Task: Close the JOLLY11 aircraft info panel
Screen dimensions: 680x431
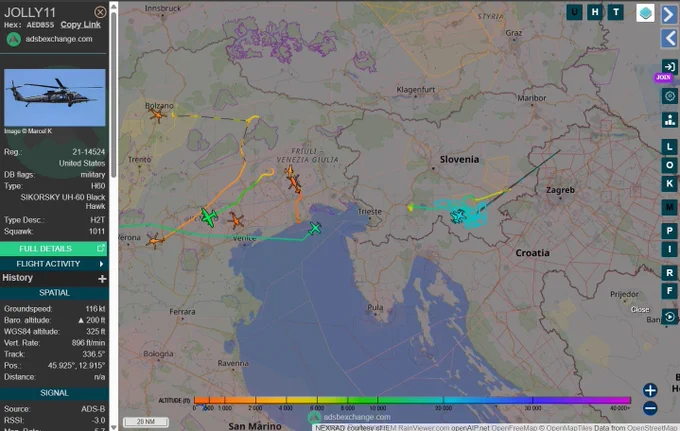Action: pos(100,12)
